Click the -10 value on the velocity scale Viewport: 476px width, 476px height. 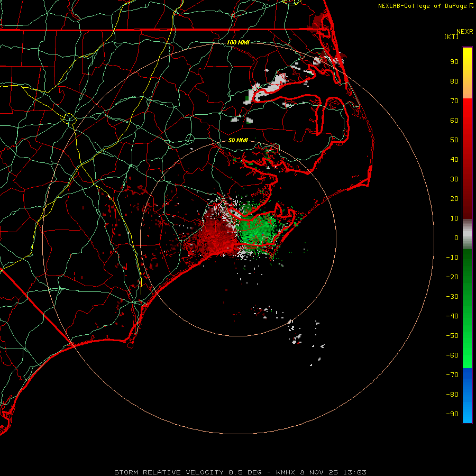click(452, 258)
